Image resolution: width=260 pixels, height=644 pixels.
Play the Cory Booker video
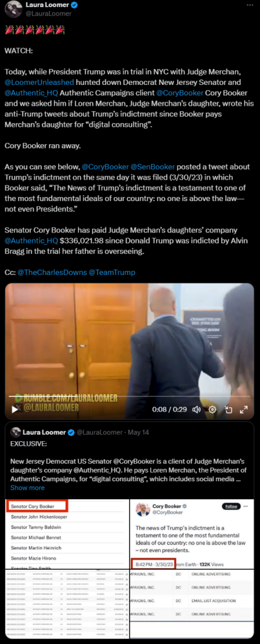pyautogui.click(x=15, y=409)
